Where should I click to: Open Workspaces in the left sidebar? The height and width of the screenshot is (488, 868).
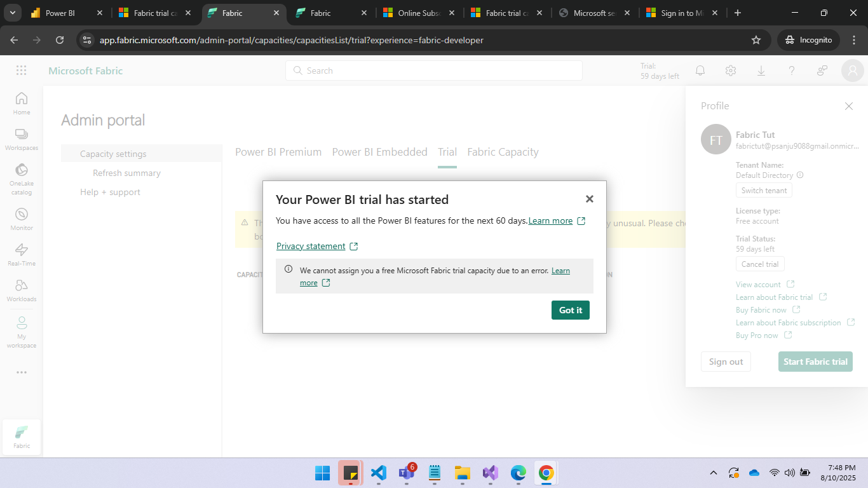pyautogui.click(x=22, y=139)
